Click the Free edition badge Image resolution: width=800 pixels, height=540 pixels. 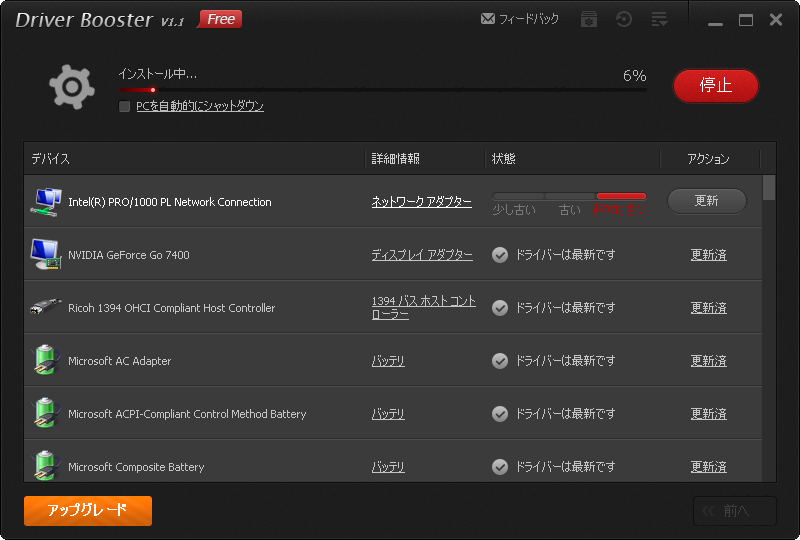220,19
